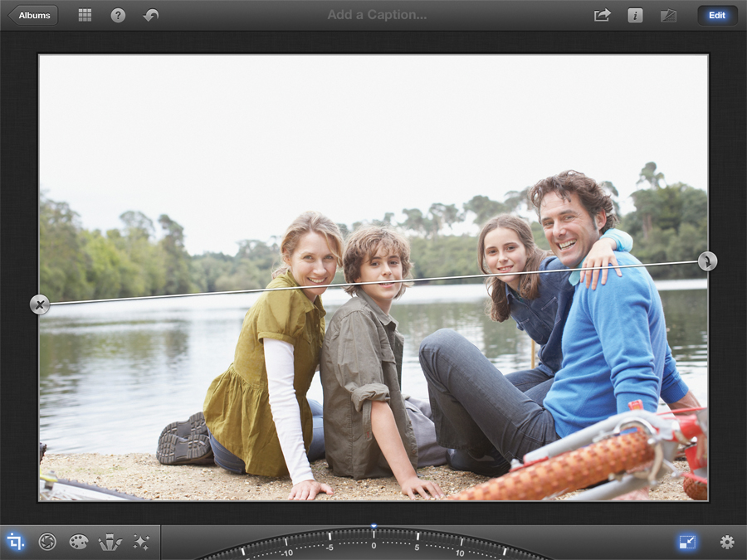Show original photo comparison
The height and width of the screenshot is (560, 747).
pyautogui.click(x=668, y=16)
